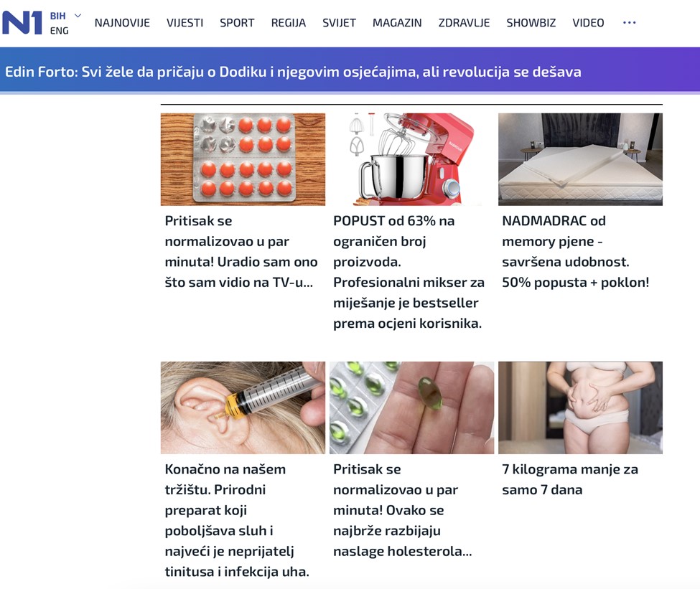Open the SPORT section
Screen dimensions: 700x589
(237, 23)
